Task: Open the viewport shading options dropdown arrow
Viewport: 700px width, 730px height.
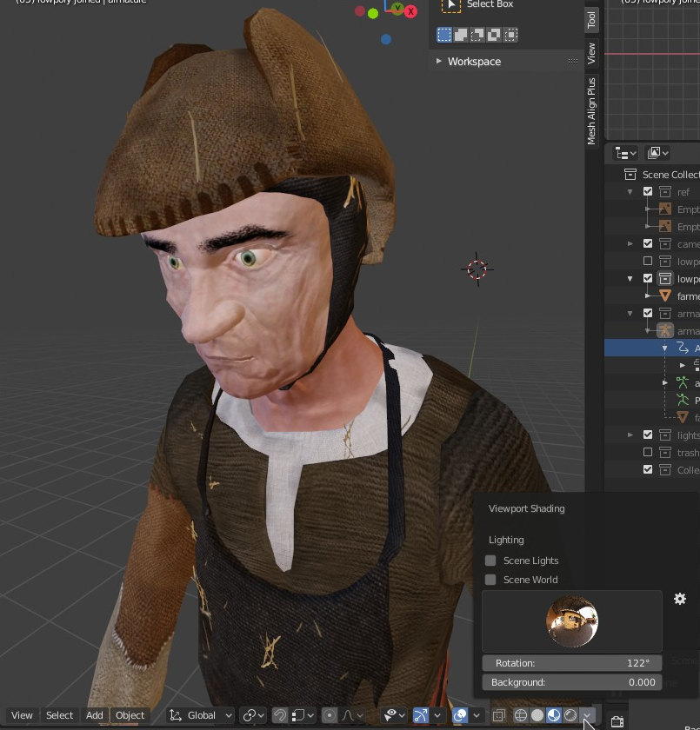Action: 587,715
